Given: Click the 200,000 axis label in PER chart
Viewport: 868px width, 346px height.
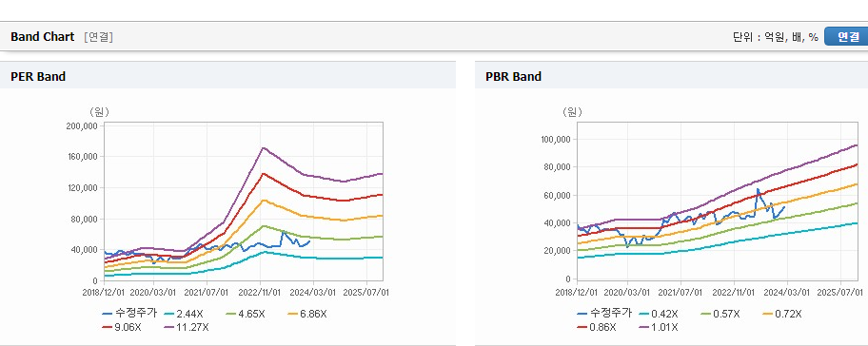Looking at the screenshot, I should (82, 126).
